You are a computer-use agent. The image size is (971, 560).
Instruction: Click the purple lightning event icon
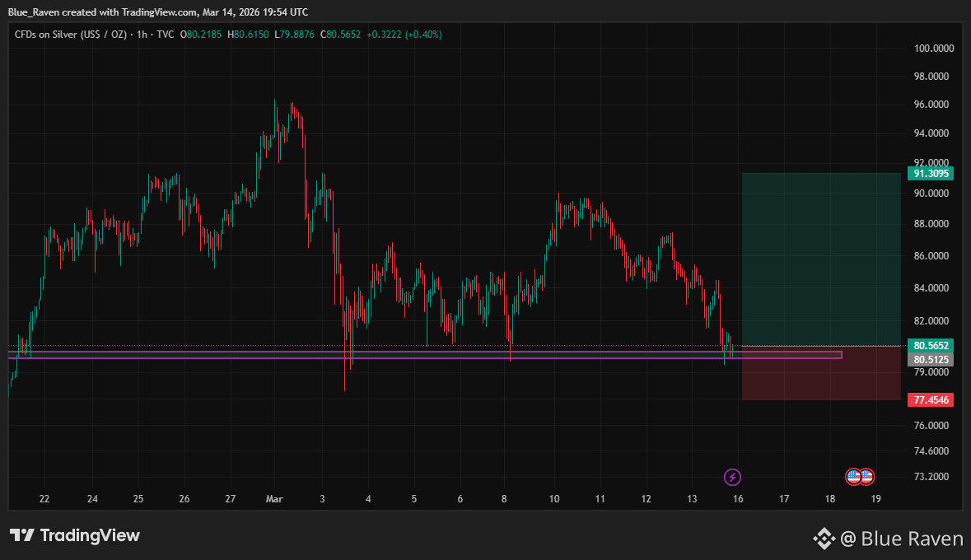[x=733, y=477]
